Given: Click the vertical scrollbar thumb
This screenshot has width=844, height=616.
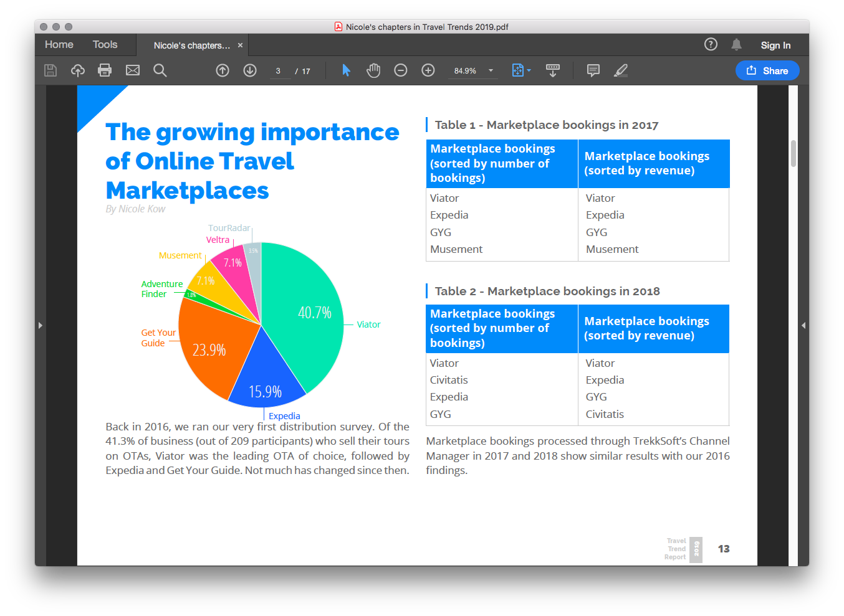Looking at the screenshot, I should [794, 153].
